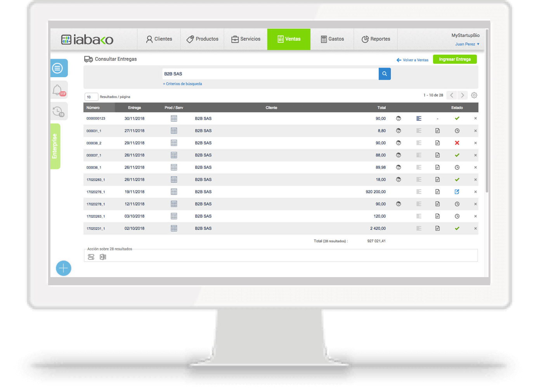539x392 pixels.
Task: Open product grid icon for 0000000123
Action: pos(174,118)
